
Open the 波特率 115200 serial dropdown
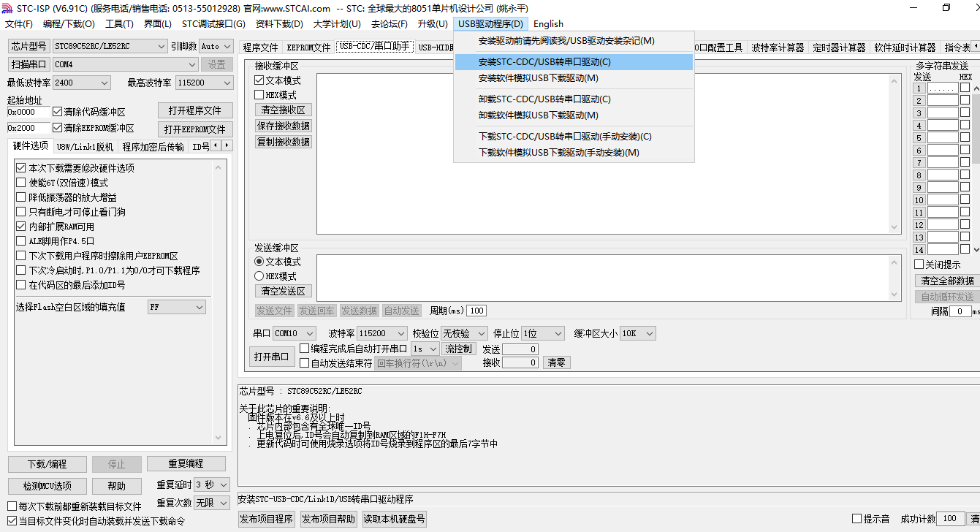click(x=382, y=333)
